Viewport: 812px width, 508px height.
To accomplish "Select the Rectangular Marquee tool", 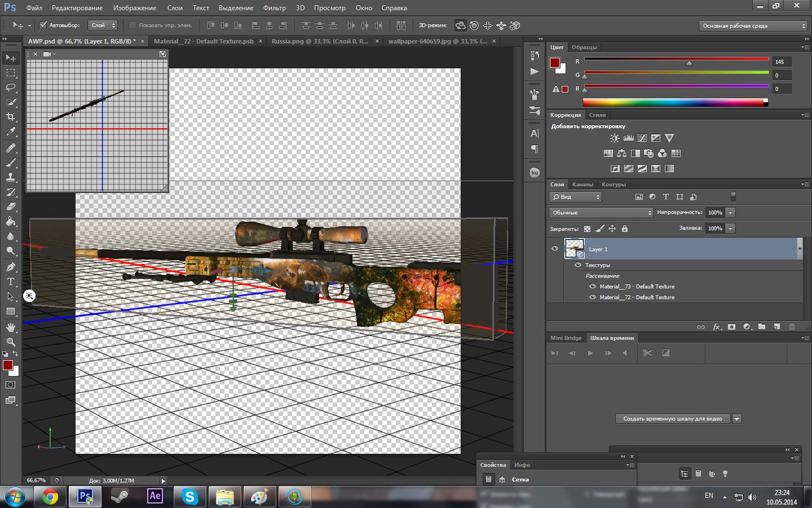I will pyautogui.click(x=11, y=73).
